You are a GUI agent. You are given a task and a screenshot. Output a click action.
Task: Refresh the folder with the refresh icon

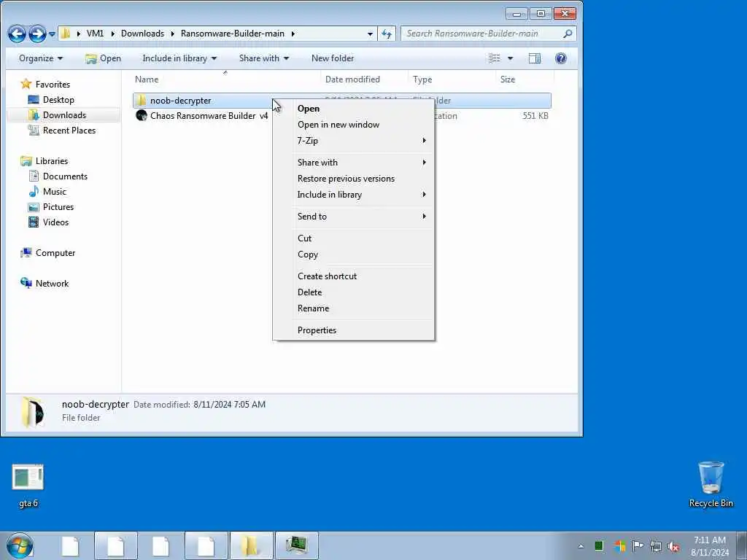[387, 34]
